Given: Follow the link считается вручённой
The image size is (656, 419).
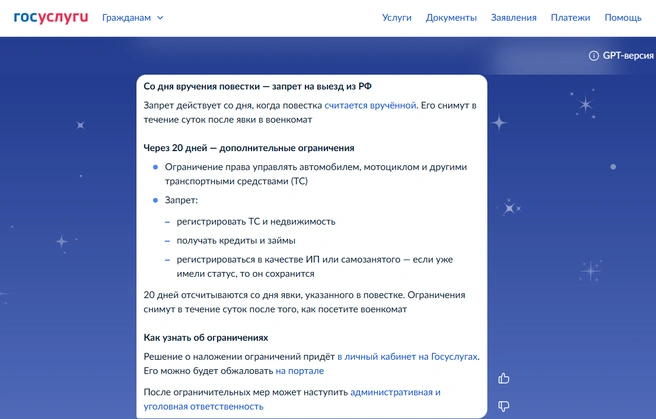Looking at the screenshot, I should click(370, 105).
